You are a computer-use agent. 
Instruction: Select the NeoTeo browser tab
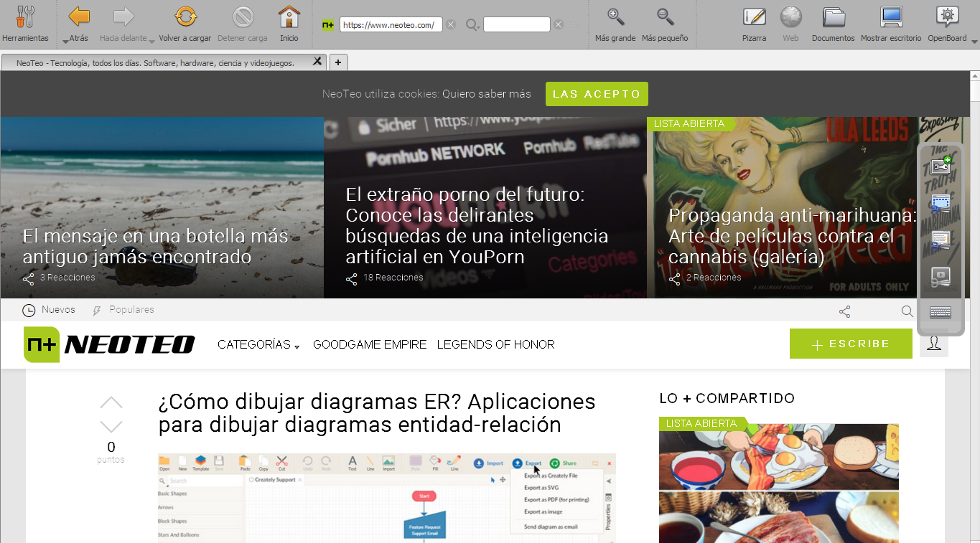[164, 62]
